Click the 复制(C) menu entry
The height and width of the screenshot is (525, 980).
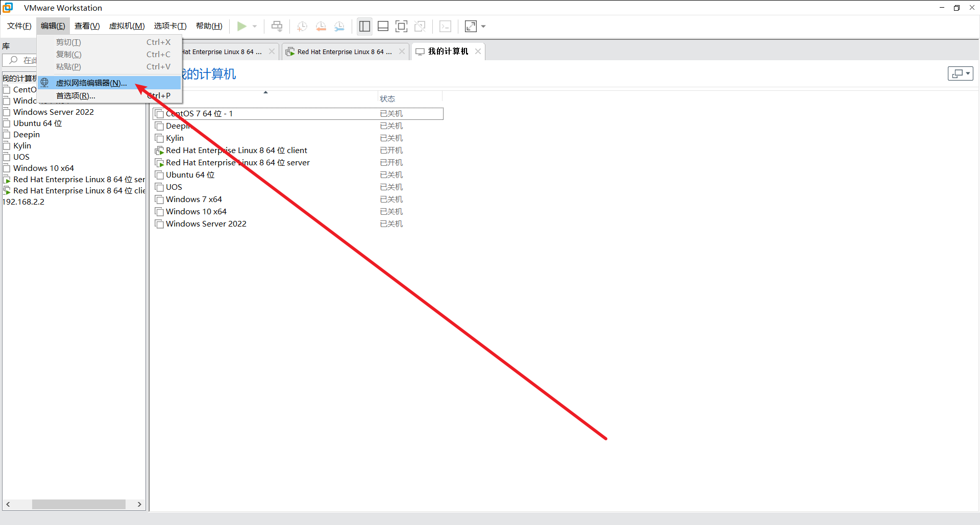pos(110,55)
